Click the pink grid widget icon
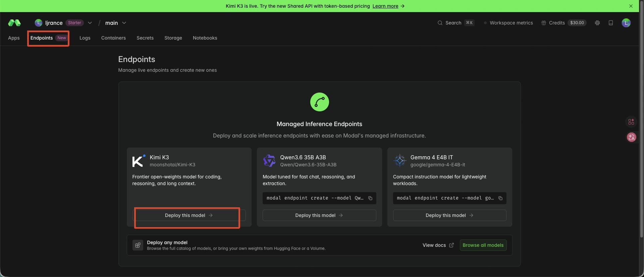Image resolution: width=644 pixels, height=277 pixels. pyautogui.click(x=631, y=122)
